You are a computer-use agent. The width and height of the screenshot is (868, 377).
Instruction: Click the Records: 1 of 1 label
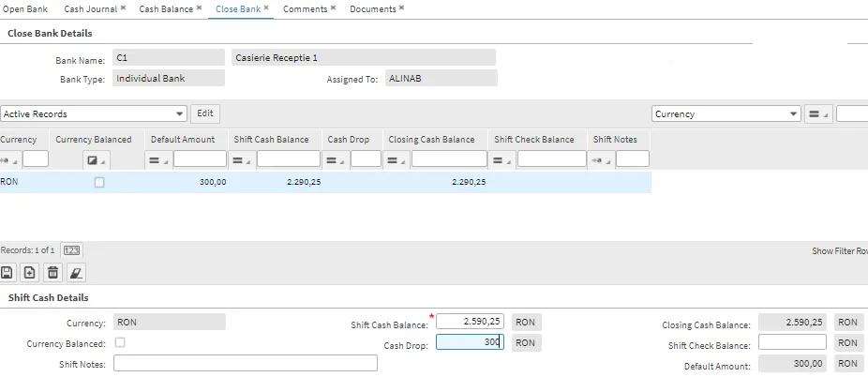tap(28, 250)
